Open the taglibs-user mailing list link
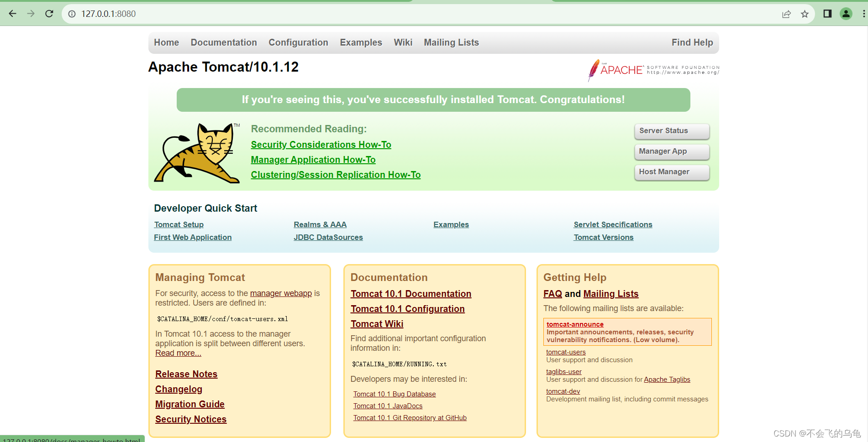 coord(564,372)
